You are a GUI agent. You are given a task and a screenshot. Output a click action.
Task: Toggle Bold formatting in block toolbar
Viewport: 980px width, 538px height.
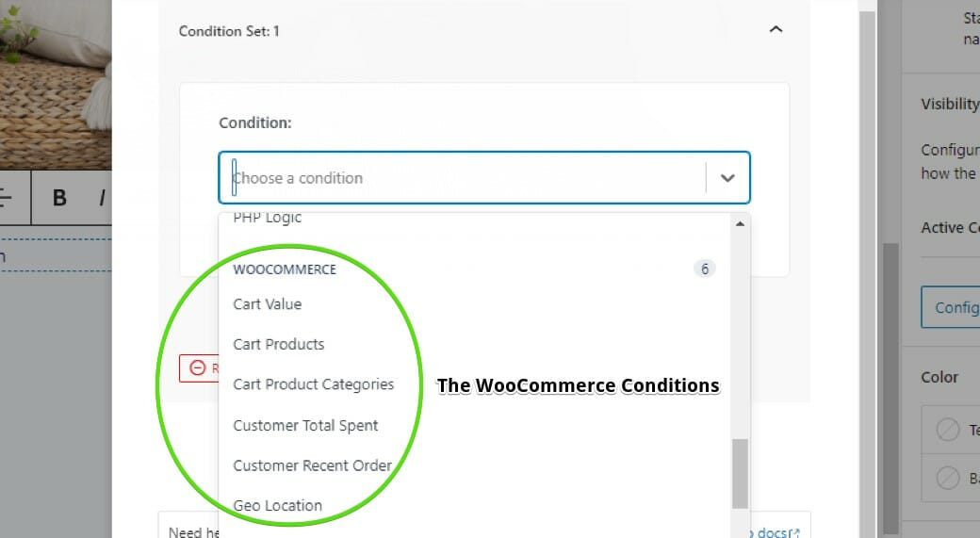(x=59, y=198)
